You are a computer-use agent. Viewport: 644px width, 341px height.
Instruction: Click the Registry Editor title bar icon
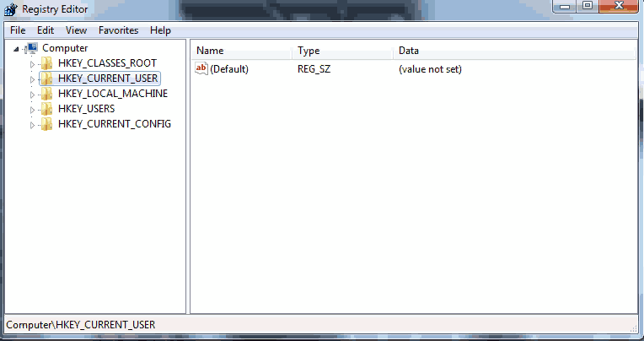11,9
